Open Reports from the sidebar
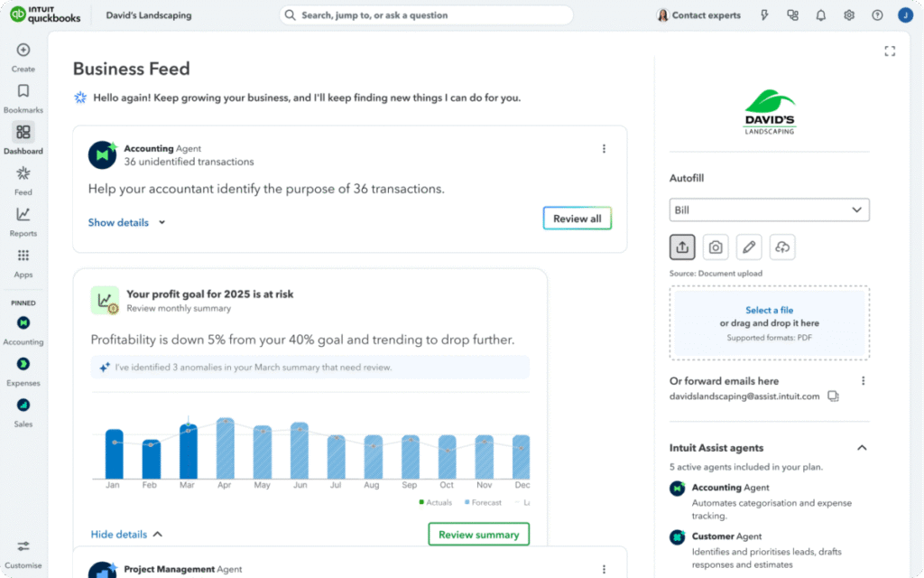 pyautogui.click(x=23, y=222)
